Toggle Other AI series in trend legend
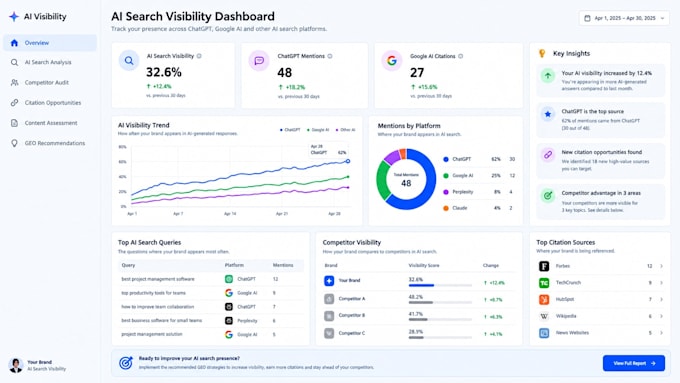 click(345, 130)
